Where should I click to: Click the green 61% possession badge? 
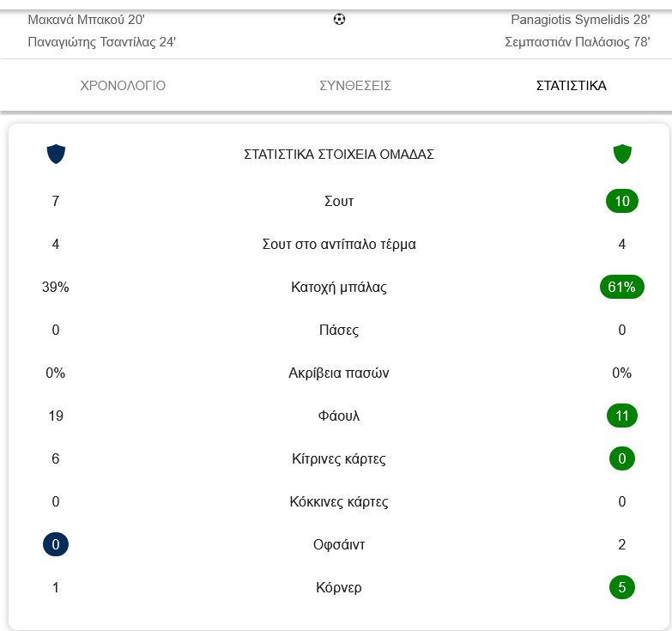tap(622, 288)
